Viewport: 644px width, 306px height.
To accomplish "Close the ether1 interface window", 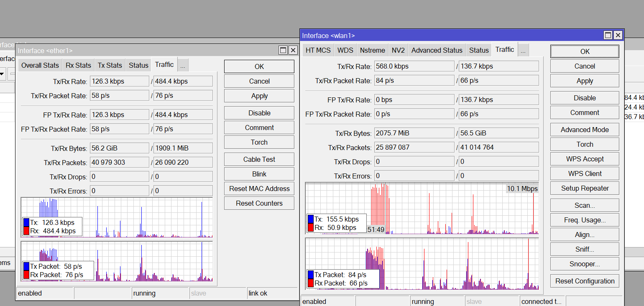I will [x=293, y=51].
